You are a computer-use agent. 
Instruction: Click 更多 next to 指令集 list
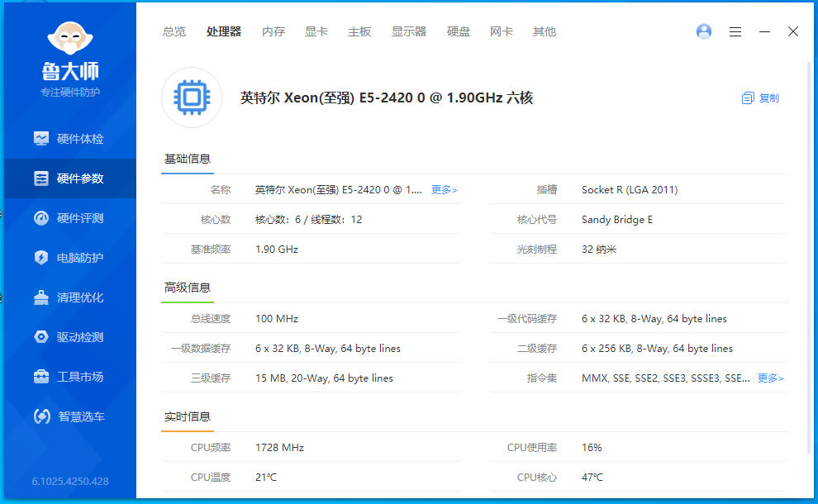click(771, 378)
